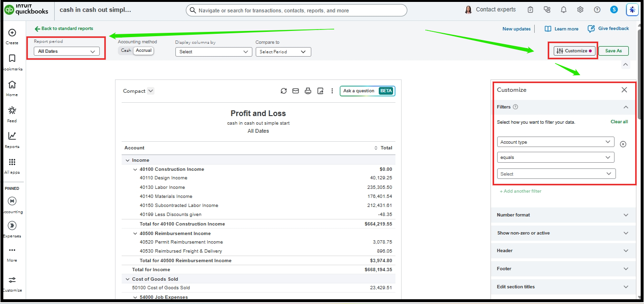Open Compare to Select Period dropdown

(x=283, y=51)
